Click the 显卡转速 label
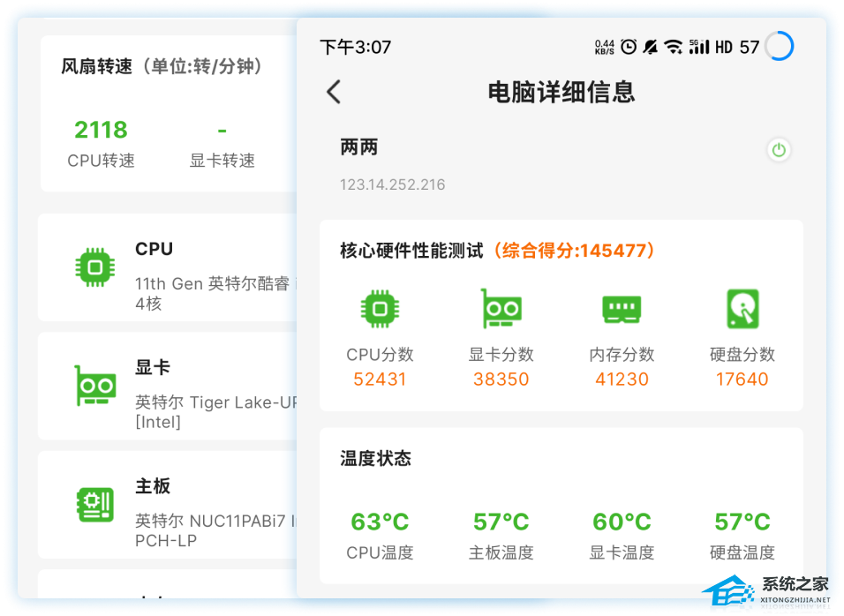 [x=222, y=161]
